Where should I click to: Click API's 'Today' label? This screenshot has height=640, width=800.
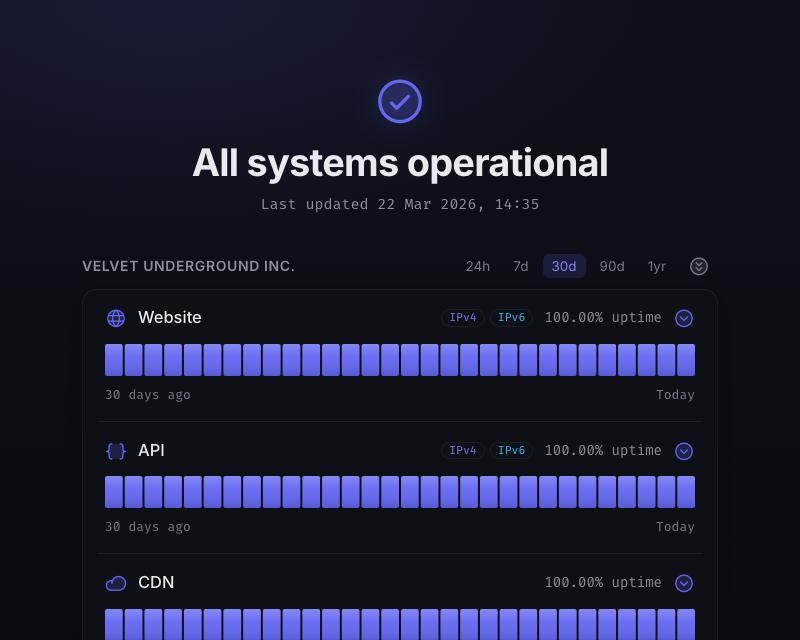tap(675, 527)
